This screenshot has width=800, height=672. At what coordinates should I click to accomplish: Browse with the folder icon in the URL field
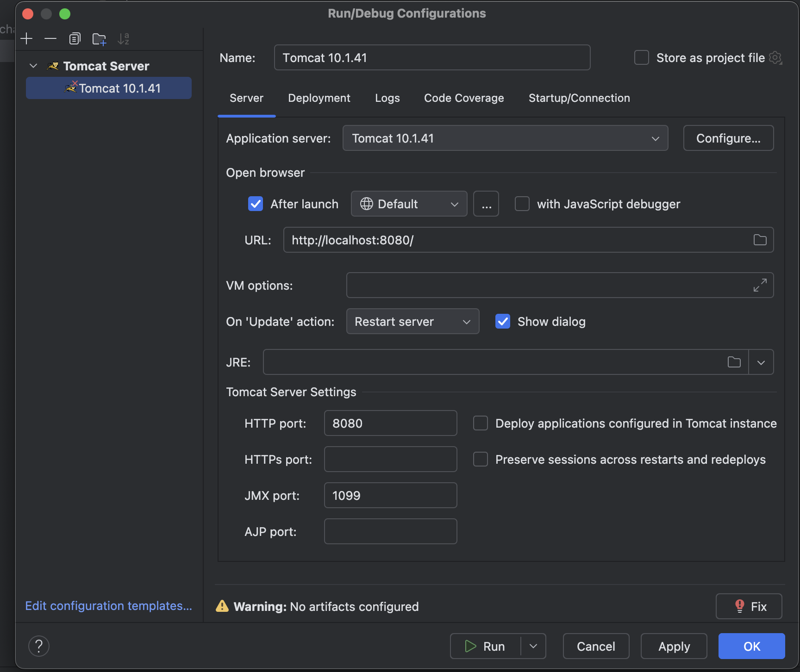(x=760, y=240)
